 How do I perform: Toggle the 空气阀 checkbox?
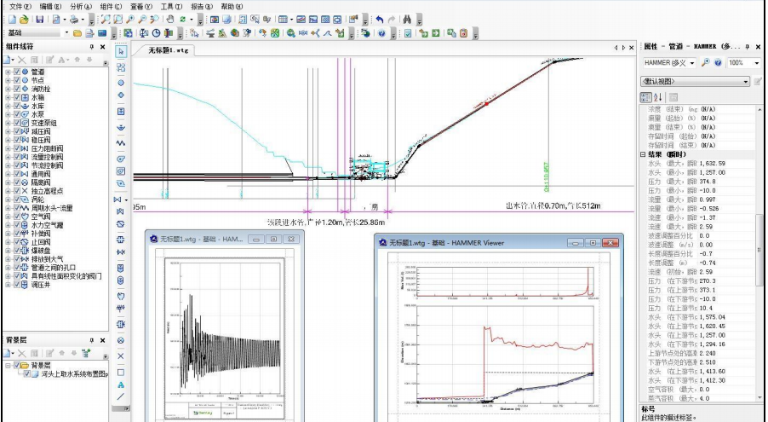pyautogui.click(x=17, y=216)
